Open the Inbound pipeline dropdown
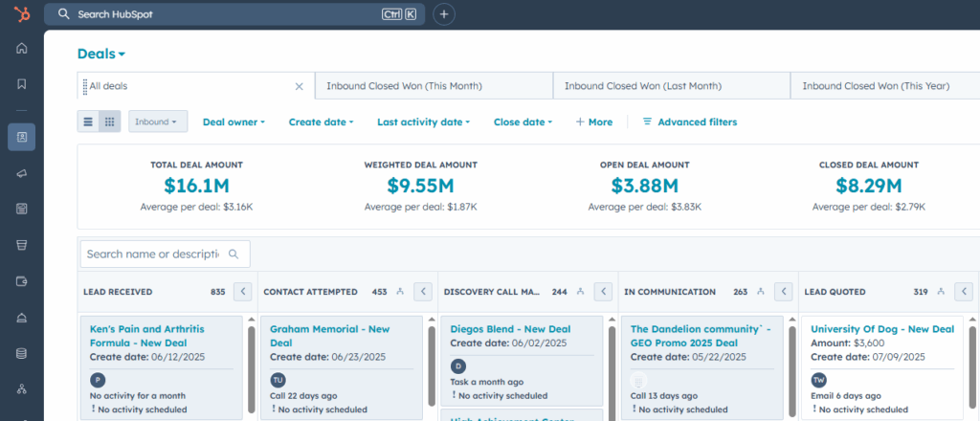This screenshot has width=980, height=421. [158, 122]
